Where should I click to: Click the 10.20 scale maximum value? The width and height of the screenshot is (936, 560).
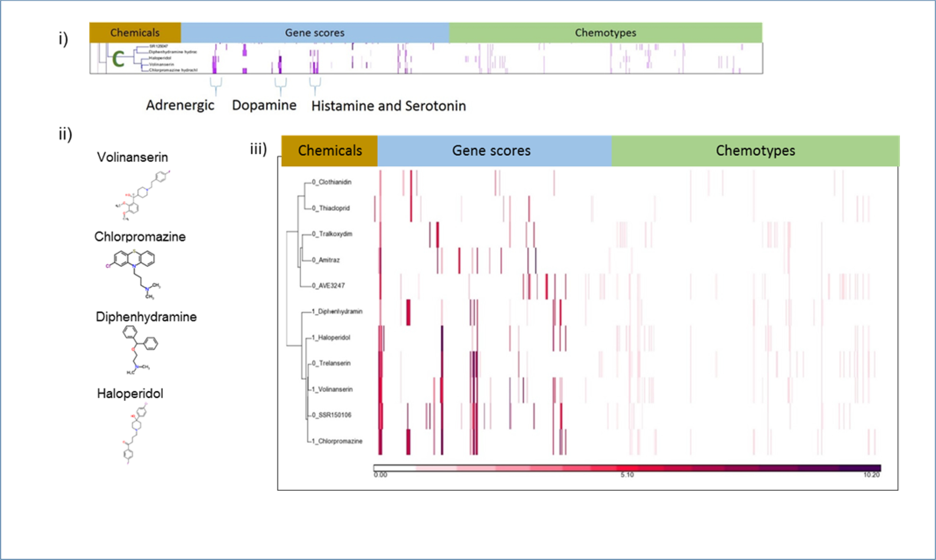tap(872, 475)
